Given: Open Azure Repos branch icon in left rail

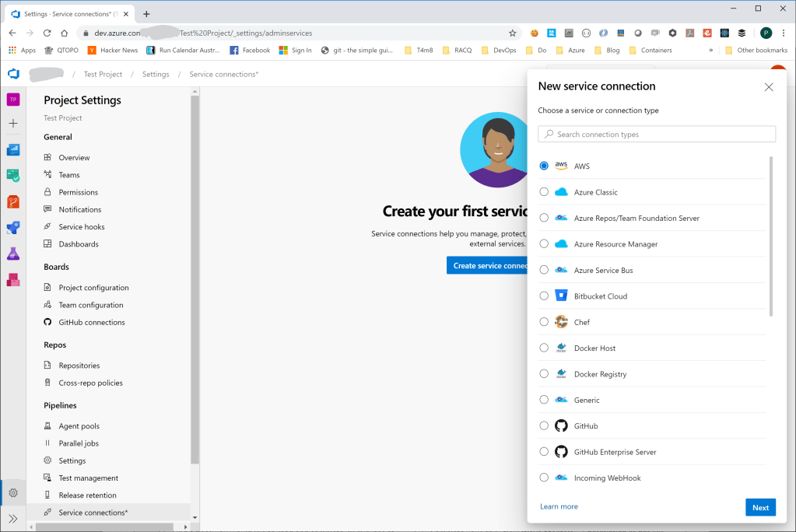Looking at the screenshot, I should point(12,201).
